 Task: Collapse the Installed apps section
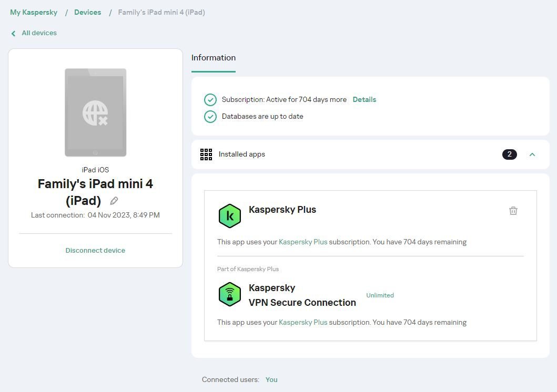[532, 154]
